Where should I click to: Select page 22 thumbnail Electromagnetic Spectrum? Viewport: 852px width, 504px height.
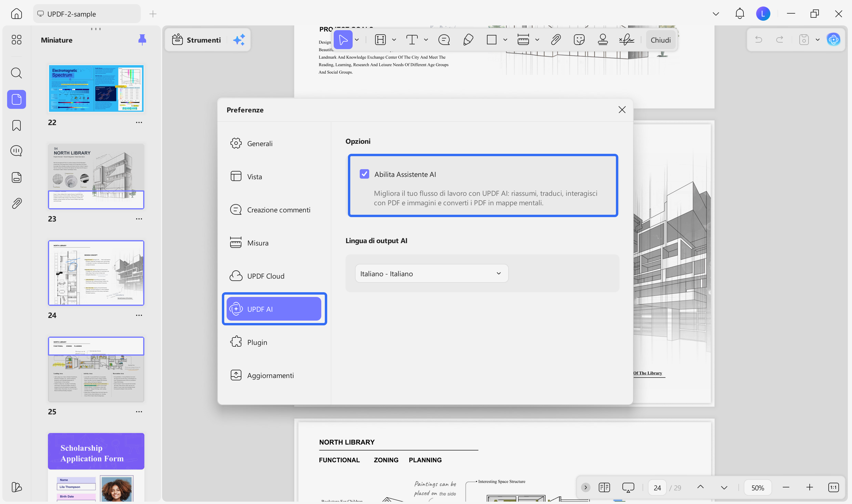[96, 88]
